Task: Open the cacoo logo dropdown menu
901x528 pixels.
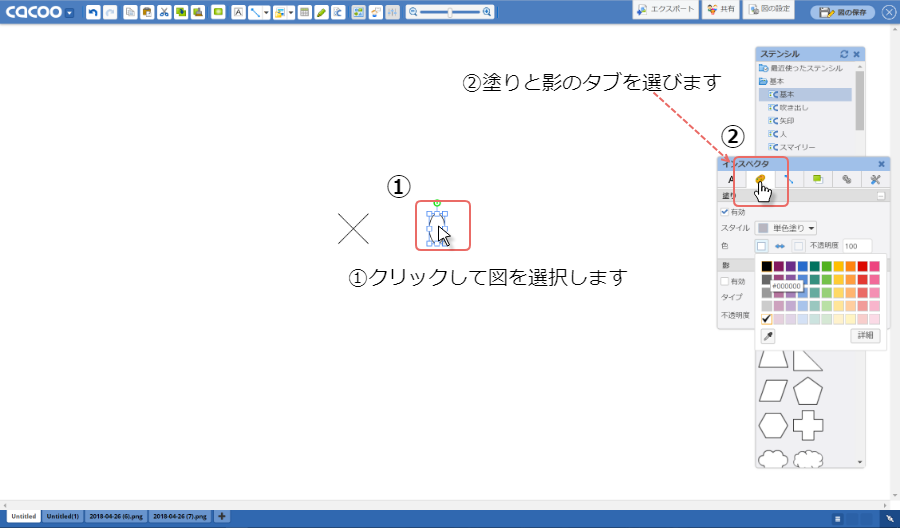Action: coord(70,13)
